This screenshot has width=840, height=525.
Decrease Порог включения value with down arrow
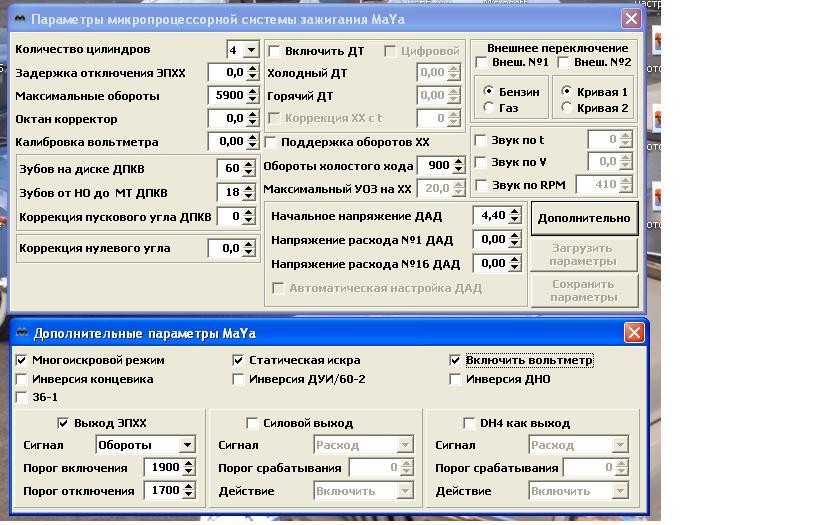186,472
